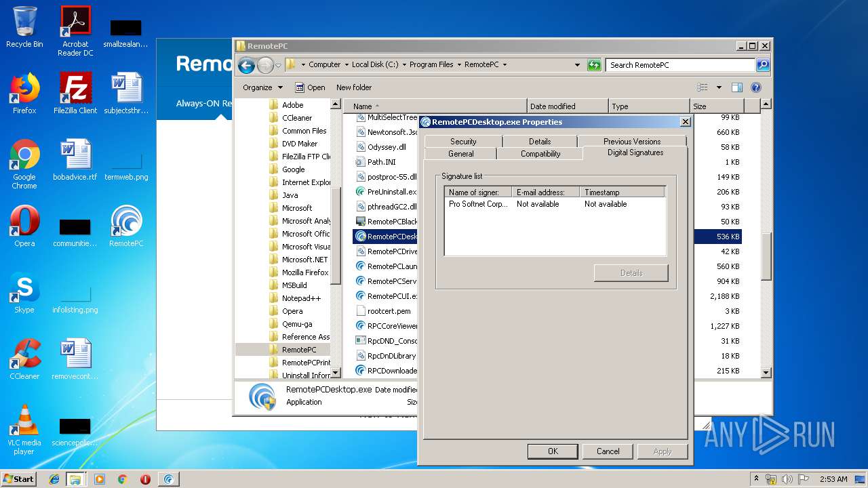This screenshot has width=868, height=488.
Task: Switch to Previous Versions tab
Action: [x=632, y=141]
